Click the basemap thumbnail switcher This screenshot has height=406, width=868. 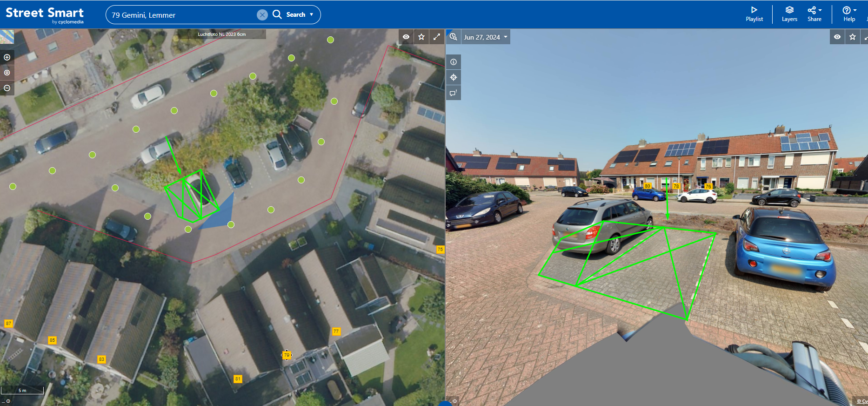click(x=7, y=36)
